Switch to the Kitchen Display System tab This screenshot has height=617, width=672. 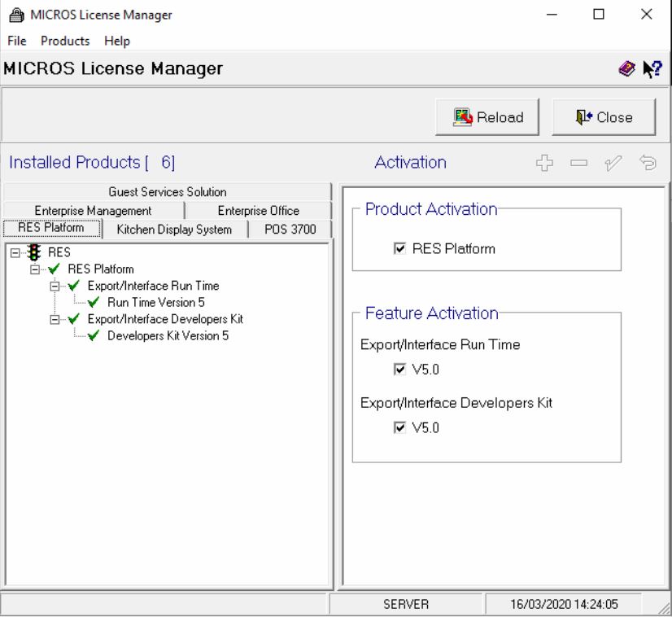coord(174,230)
